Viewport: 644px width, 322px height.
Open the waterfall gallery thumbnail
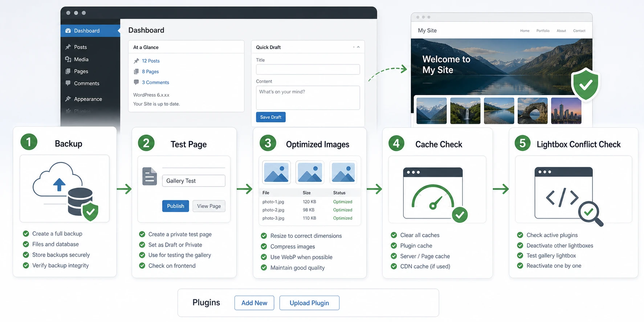[465, 111]
